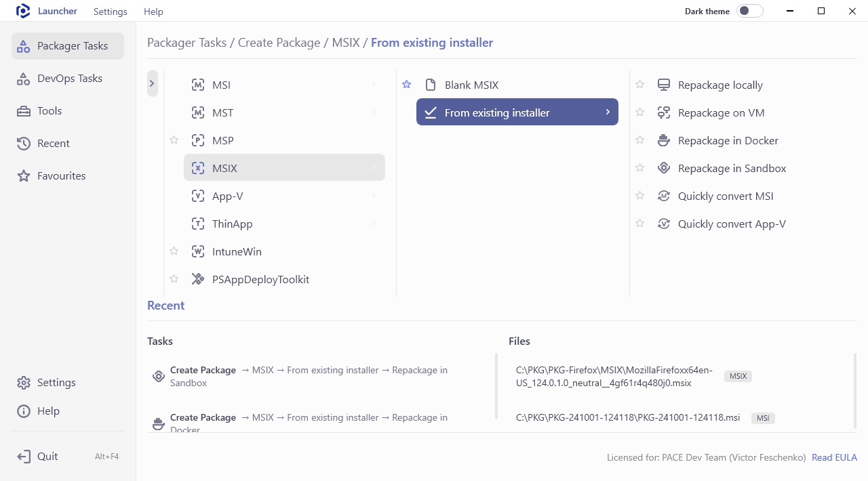Select the Recent sidebar tab
Screen dimensions: 868x481
click(x=68, y=144)
